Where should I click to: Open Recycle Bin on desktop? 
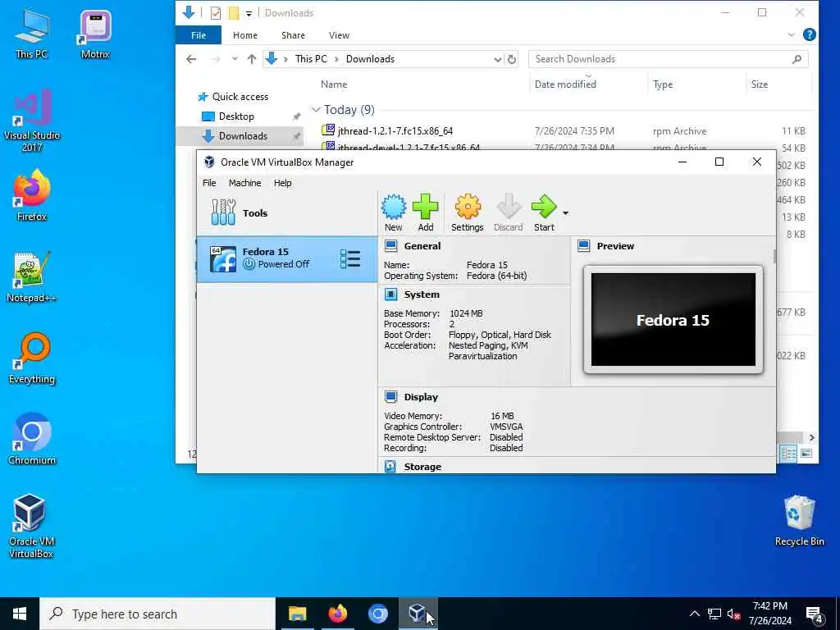click(799, 521)
